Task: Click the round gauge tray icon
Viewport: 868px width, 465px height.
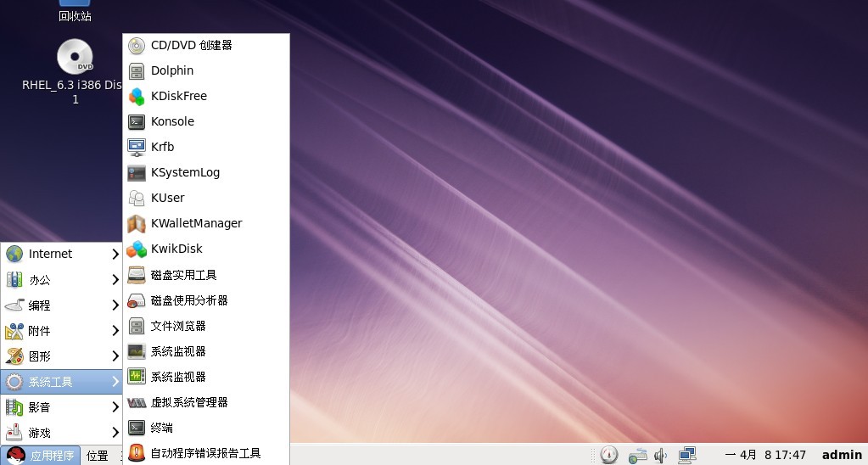Action: [609, 455]
